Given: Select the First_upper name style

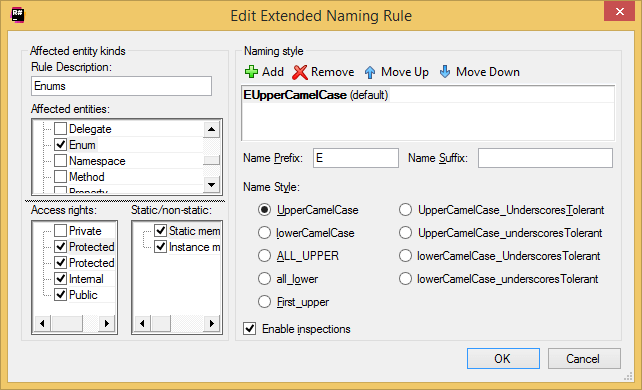Looking at the screenshot, I should click(264, 302).
